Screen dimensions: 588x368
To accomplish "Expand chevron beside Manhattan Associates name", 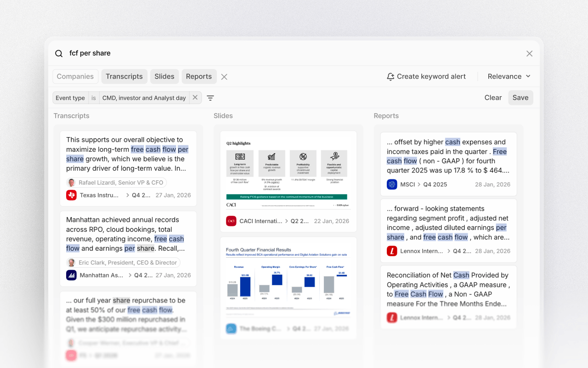I will tap(130, 275).
